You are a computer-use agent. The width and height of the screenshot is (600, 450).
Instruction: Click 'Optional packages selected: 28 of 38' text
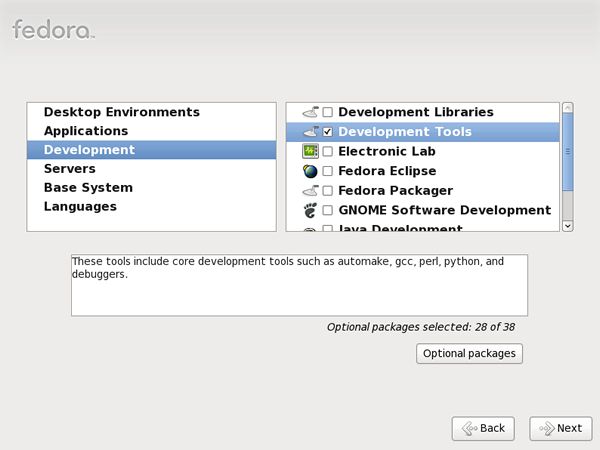pos(421,327)
